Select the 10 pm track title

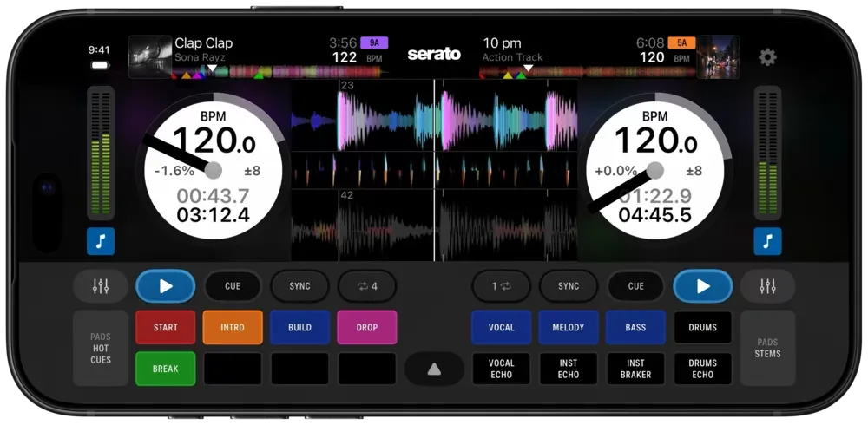pyautogui.click(x=502, y=43)
